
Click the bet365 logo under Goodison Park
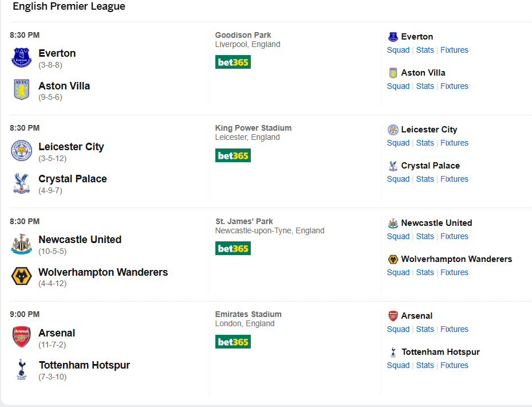tap(233, 62)
